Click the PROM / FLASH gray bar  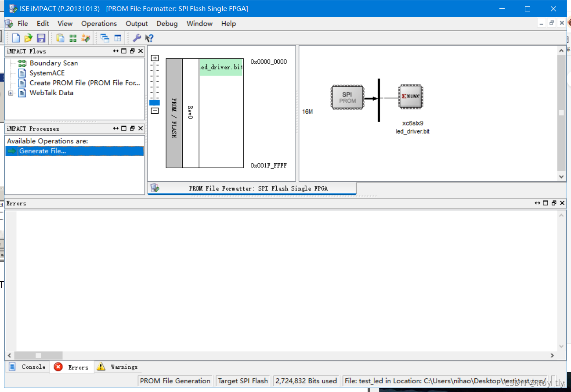coord(174,113)
